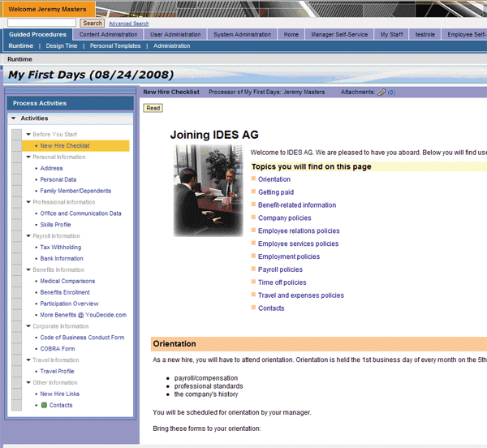Select the Runtime submenu item

click(21, 46)
